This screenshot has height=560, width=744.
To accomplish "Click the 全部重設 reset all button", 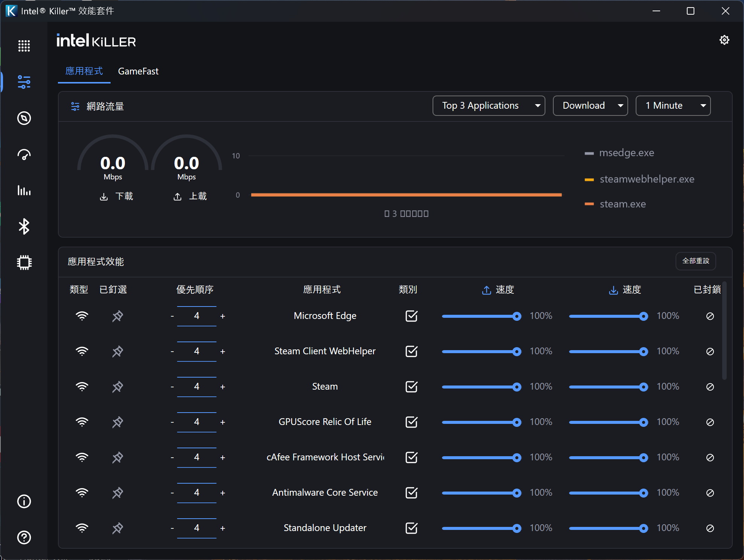I will click(695, 261).
